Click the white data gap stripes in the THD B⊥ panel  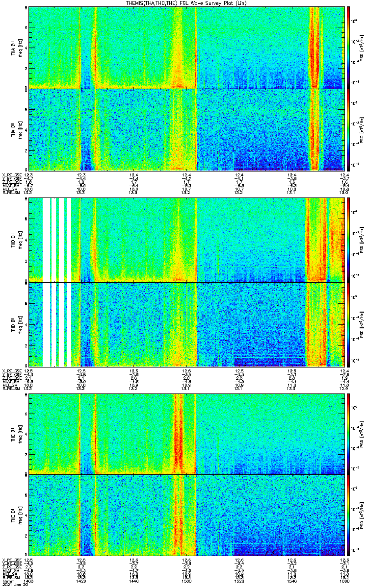(57, 240)
